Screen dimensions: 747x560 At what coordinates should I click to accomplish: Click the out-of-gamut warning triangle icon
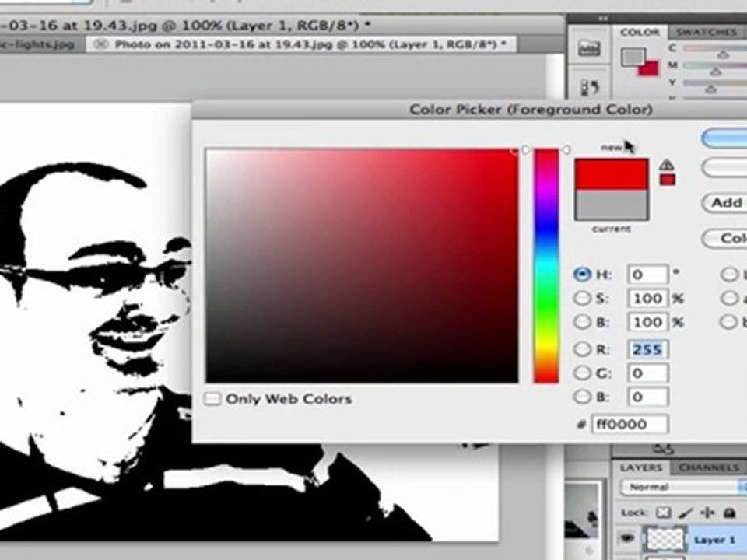(x=667, y=165)
